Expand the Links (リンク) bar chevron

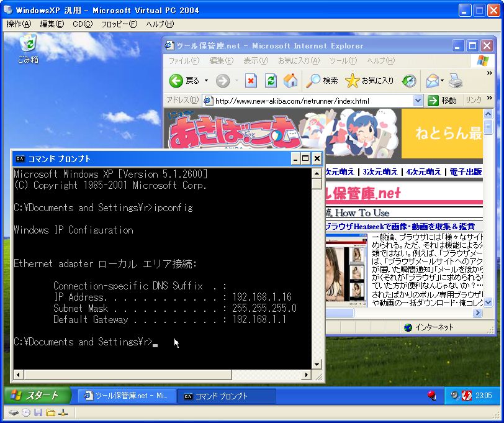point(490,98)
